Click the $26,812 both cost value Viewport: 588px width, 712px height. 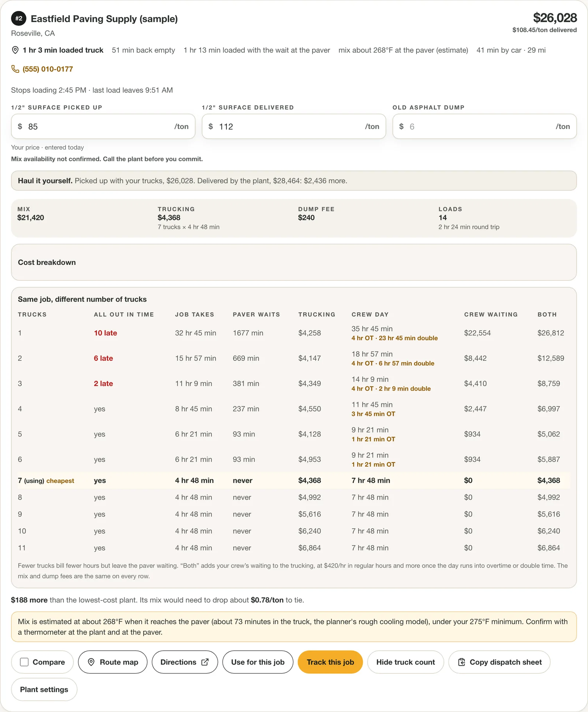click(551, 333)
